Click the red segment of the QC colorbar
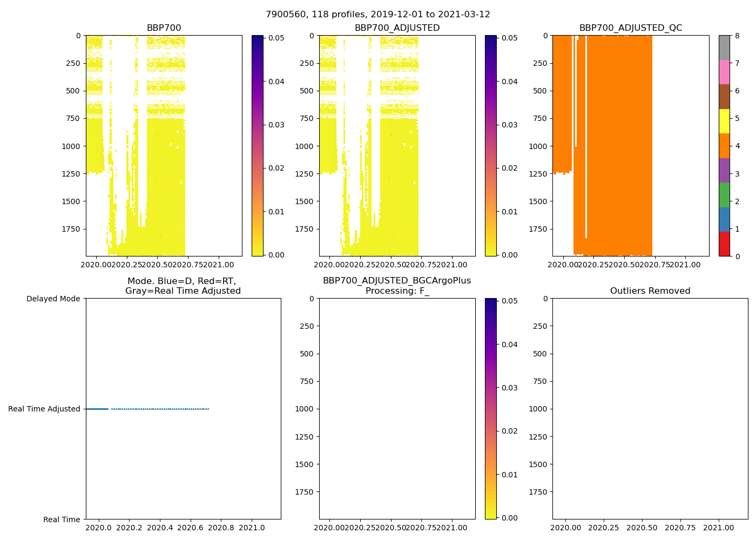 tap(724, 244)
